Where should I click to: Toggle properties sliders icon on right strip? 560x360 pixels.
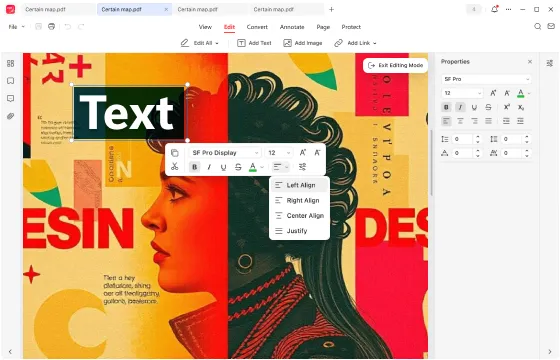[549, 64]
